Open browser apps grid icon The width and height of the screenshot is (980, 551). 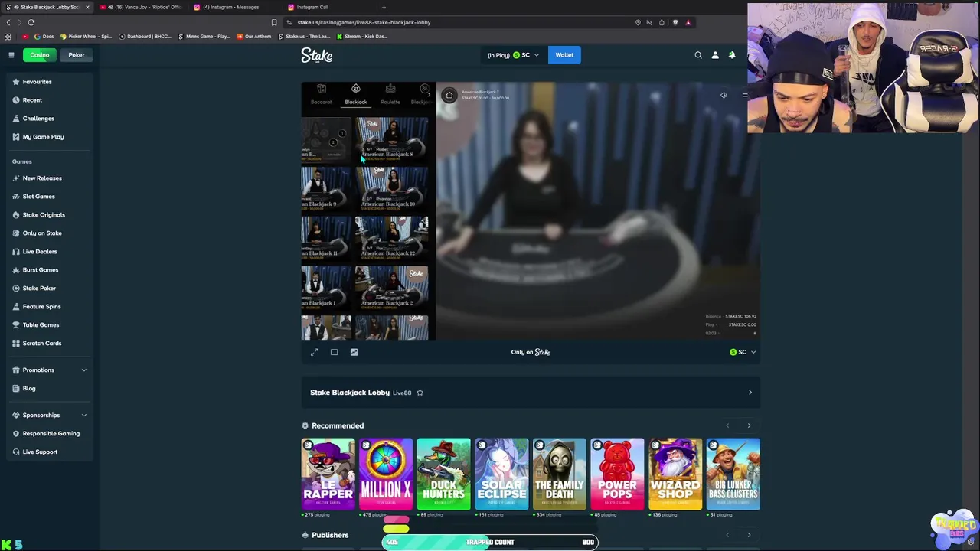pos(8,36)
